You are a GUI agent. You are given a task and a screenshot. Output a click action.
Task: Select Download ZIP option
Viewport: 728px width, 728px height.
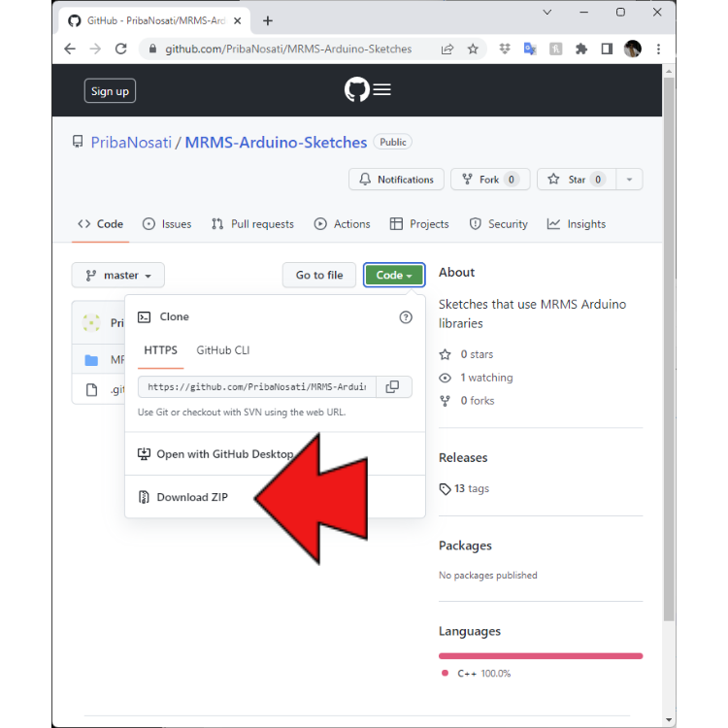tap(192, 497)
